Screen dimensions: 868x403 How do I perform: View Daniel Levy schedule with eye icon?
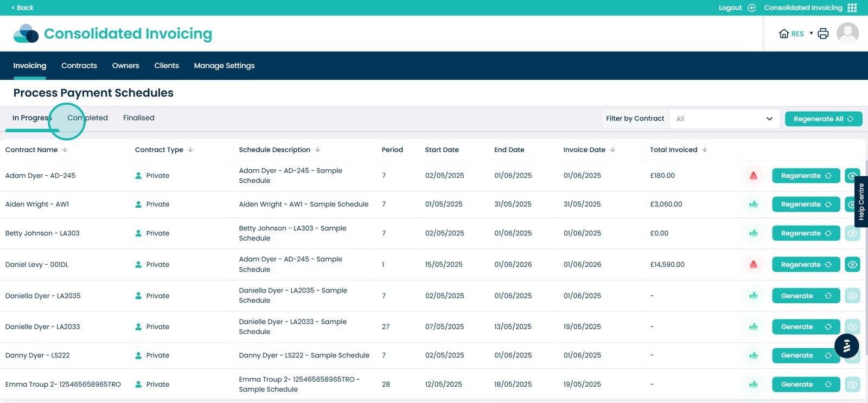pos(852,265)
